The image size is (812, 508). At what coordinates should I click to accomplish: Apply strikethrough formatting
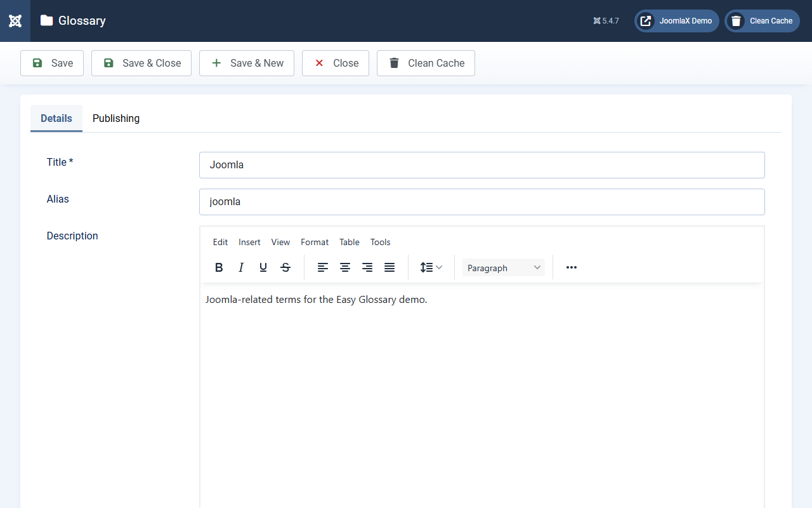(x=285, y=267)
